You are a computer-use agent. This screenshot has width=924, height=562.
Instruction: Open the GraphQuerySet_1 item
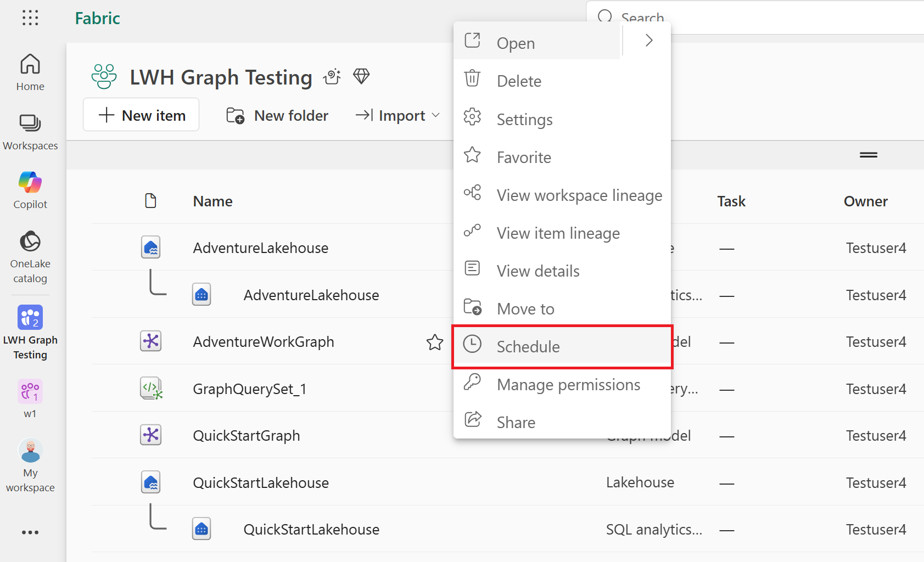point(250,389)
